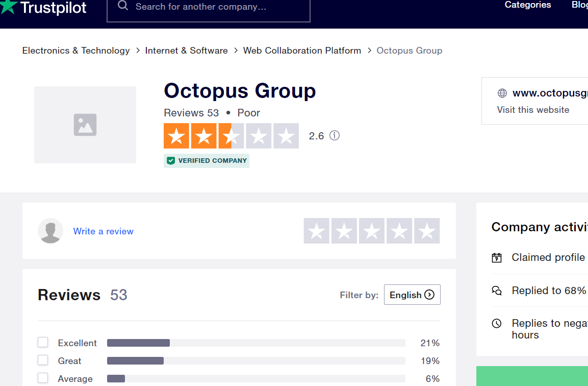Open the Blog menu item
Viewport: 588px width, 386px height.
tap(579, 5)
